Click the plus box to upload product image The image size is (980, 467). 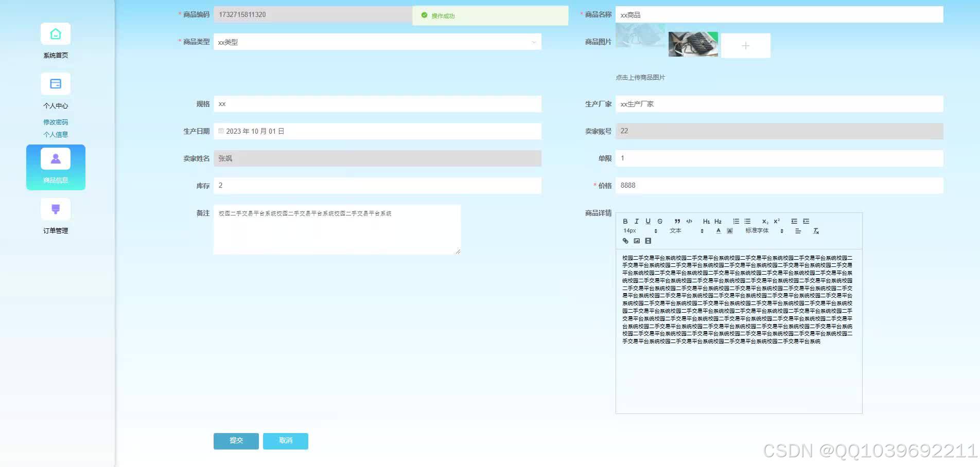click(745, 46)
